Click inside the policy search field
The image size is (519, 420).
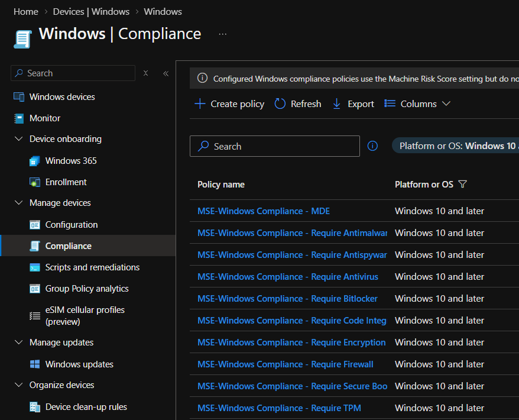tap(275, 146)
